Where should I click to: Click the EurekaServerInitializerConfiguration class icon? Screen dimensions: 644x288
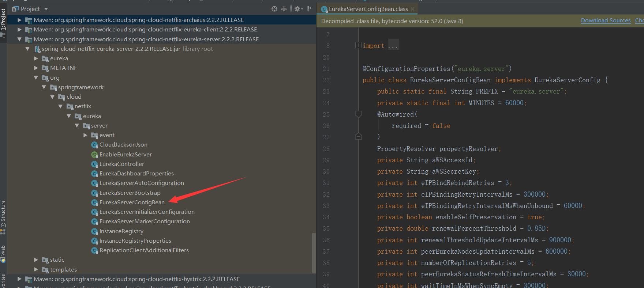click(x=94, y=212)
